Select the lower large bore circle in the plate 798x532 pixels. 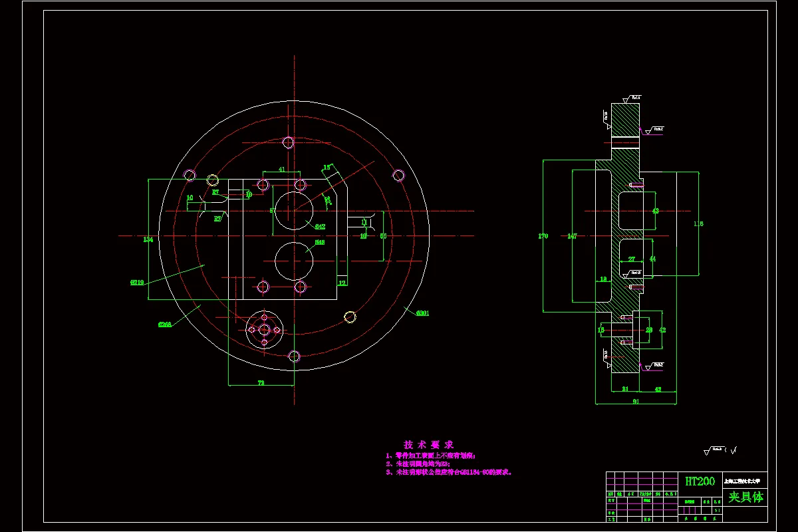coord(293,261)
